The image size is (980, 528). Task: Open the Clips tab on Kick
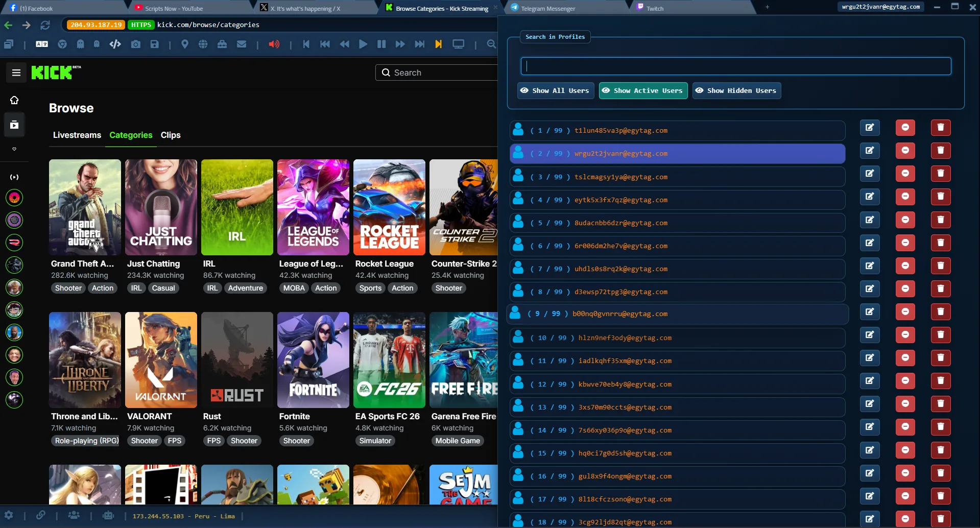pos(171,135)
